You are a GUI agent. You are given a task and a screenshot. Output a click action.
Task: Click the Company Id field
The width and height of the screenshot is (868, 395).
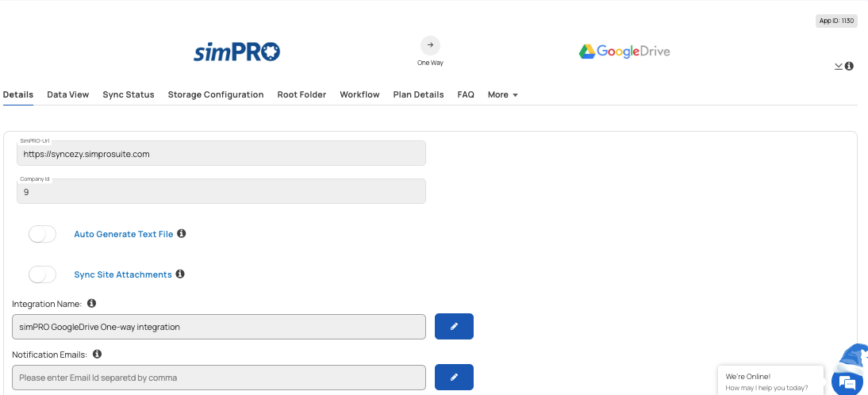pos(221,191)
